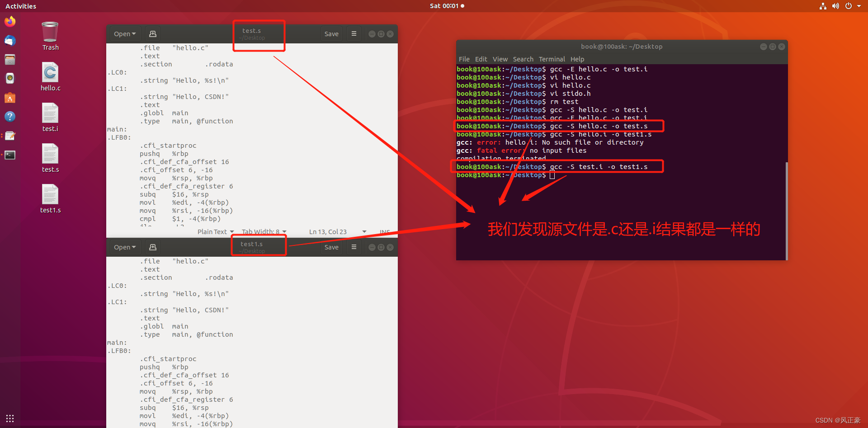Image resolution: width=868 pixels, height=428 pixels.
Task: Click 'rm test' command in terminal
Action: (x=564, y=102)
